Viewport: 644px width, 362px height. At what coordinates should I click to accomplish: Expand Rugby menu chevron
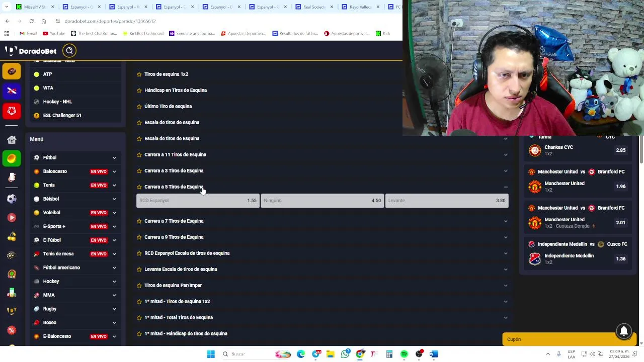pos(114,309)
